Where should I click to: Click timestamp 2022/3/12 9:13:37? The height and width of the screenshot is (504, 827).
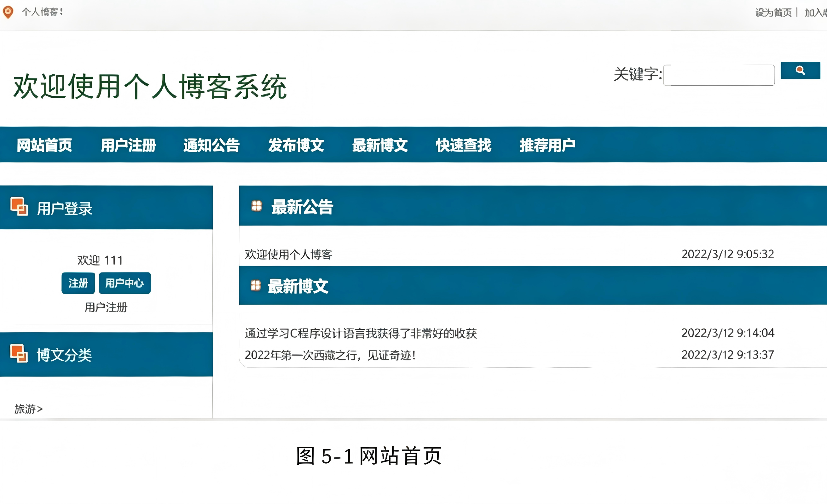(728, 355)
